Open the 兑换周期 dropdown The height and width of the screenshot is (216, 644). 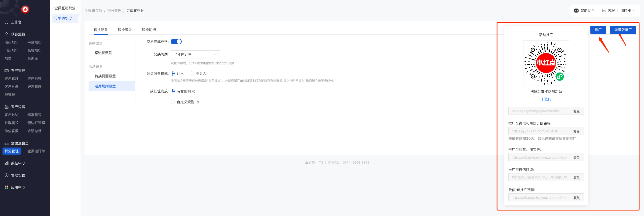195,54
